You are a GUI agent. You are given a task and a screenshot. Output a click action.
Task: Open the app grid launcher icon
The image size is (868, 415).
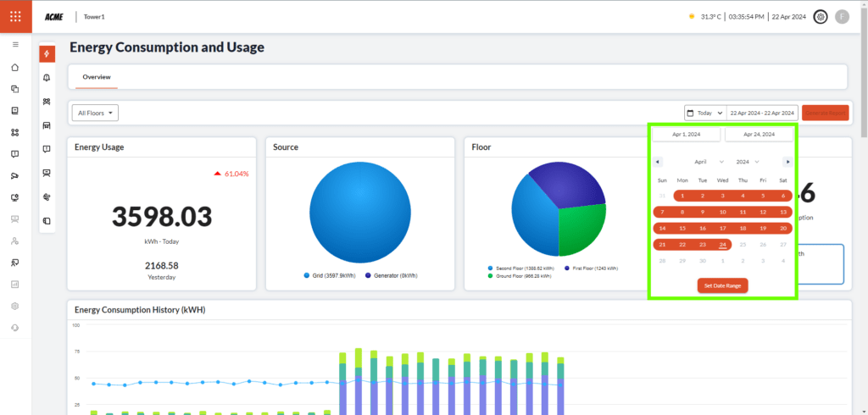tap(15, 16)
